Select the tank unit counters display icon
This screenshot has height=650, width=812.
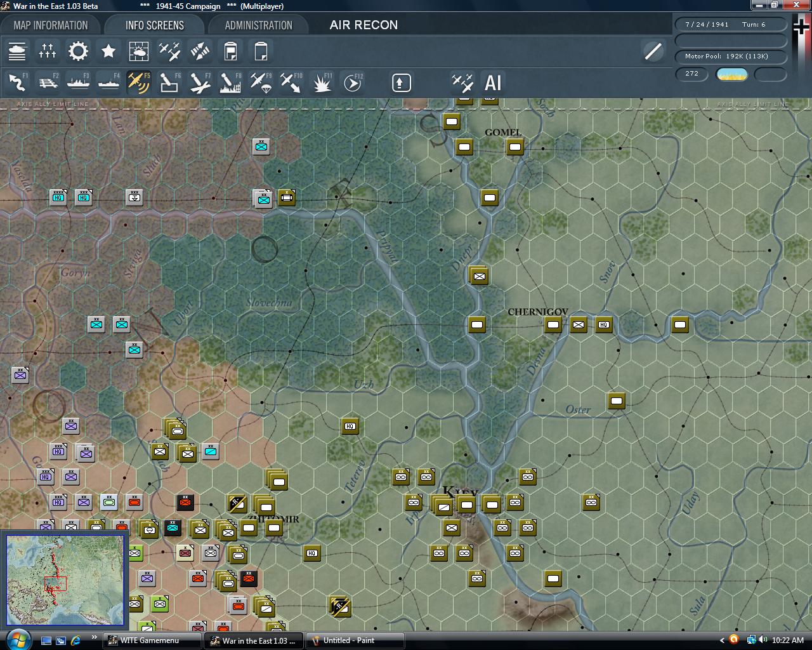click(x=17, y=51)
